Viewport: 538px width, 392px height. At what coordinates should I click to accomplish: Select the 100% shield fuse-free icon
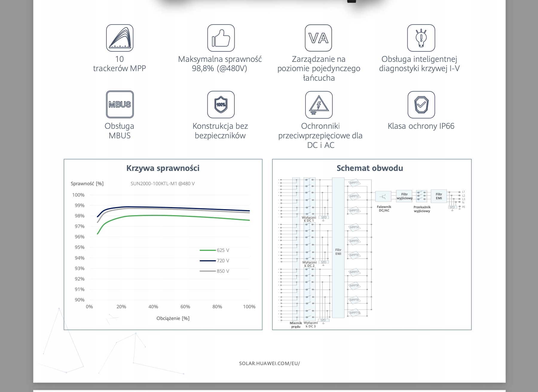(x=221, y=105)
